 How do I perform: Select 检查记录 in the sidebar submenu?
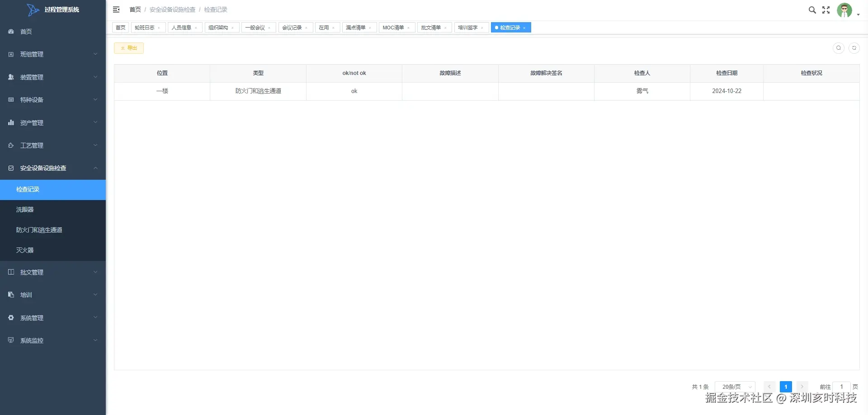53,190
